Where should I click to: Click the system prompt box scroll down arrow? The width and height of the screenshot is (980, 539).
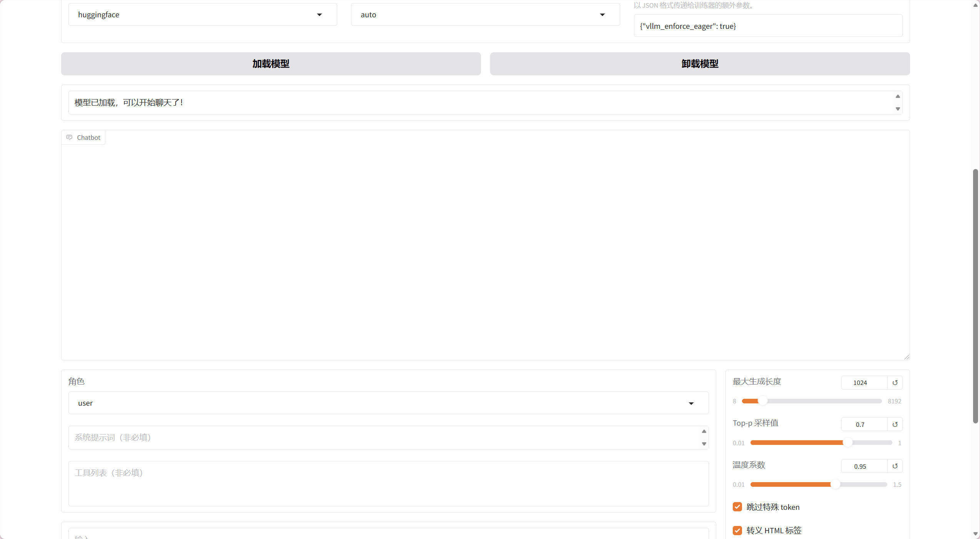pos(704,444)
